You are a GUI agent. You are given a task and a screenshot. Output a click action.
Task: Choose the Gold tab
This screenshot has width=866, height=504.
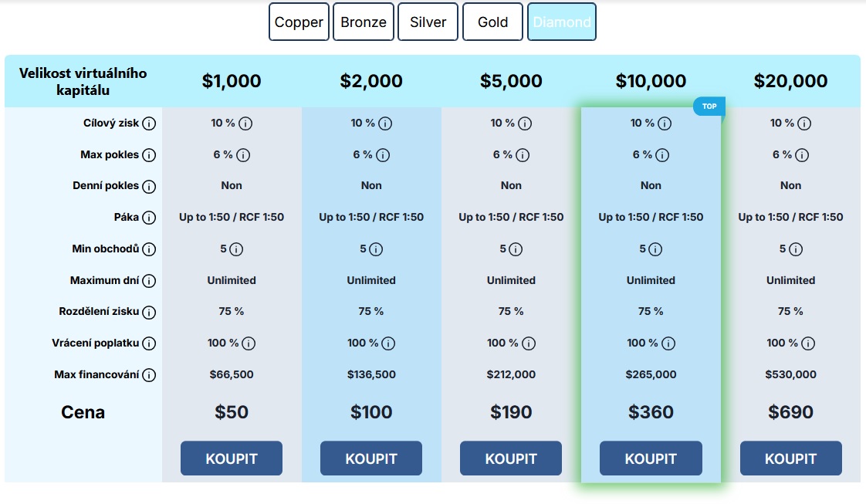[492, 22]
